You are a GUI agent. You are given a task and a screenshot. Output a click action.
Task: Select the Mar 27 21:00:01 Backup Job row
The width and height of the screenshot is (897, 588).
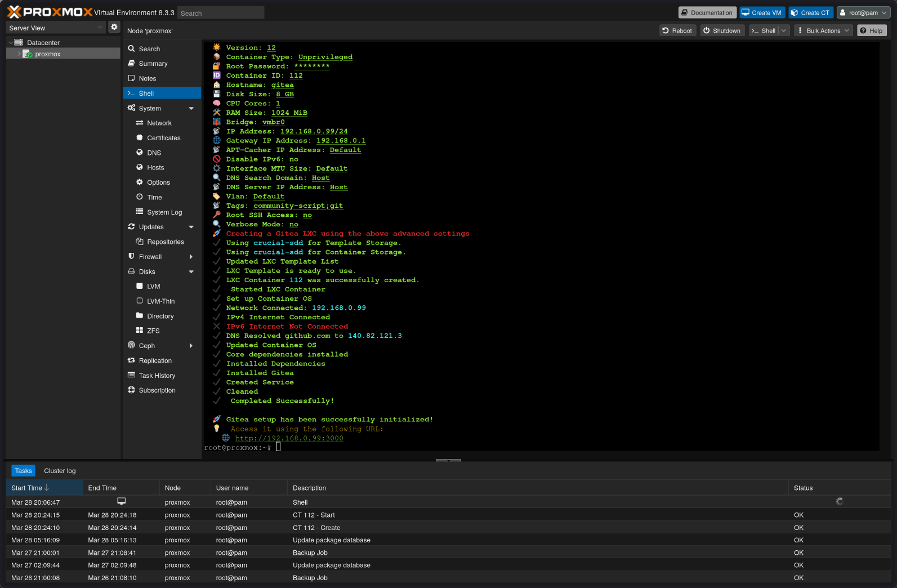(x=448, y=553)
